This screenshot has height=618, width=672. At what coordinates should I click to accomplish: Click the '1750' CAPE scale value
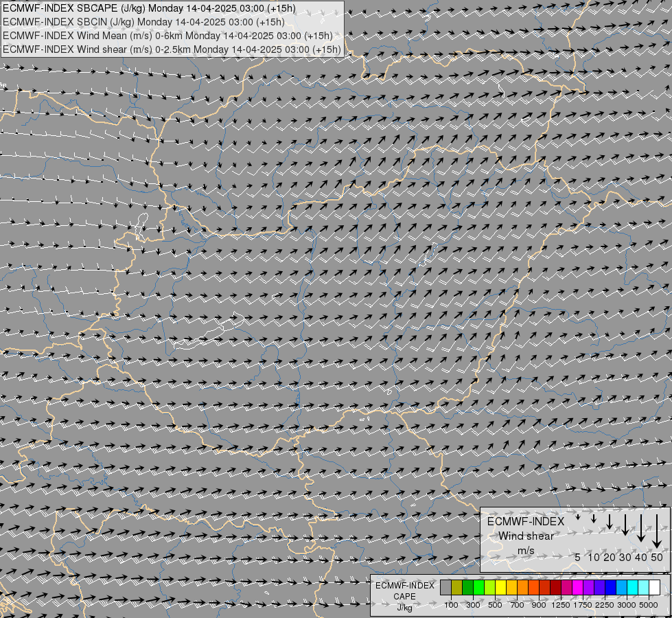point(583,605)
